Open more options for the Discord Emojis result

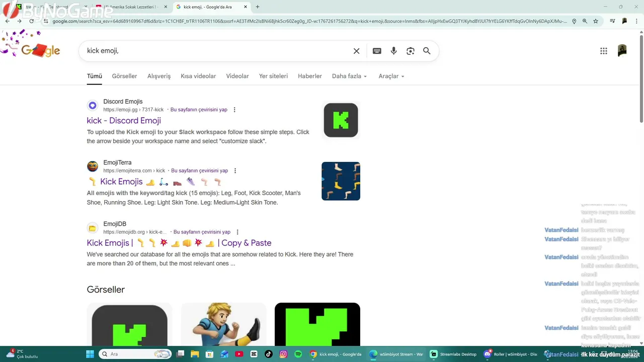tap(234, 110)
